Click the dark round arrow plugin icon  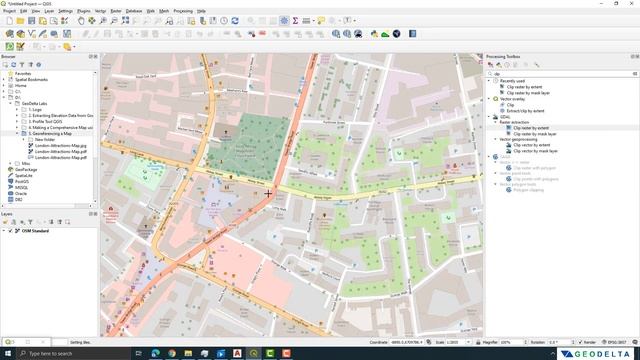[396, 34]
